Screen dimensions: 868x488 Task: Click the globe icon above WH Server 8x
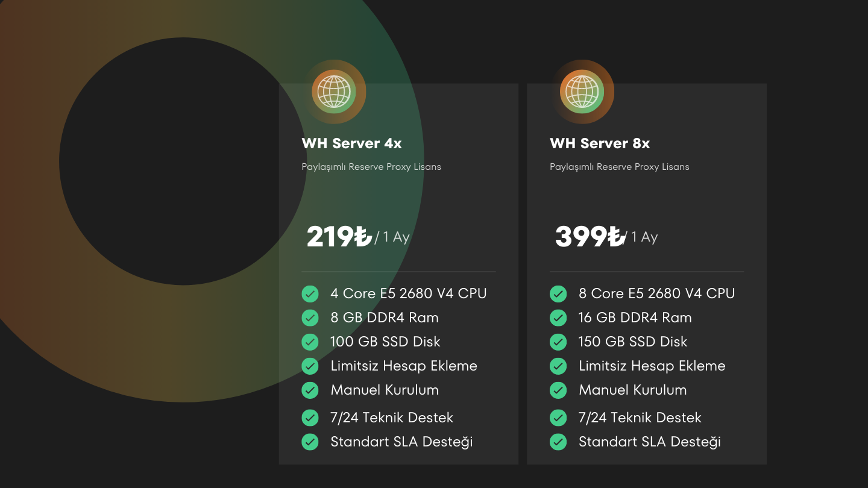582,92
